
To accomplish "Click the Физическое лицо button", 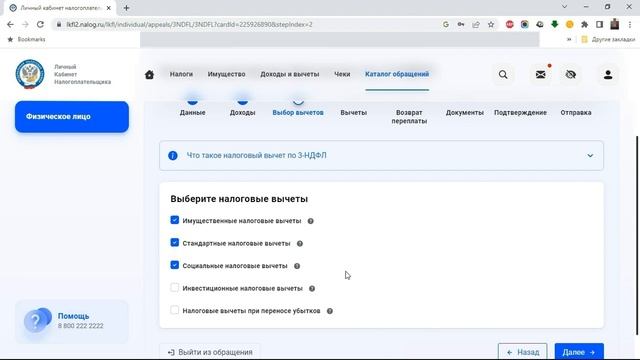I will (72, 117).
